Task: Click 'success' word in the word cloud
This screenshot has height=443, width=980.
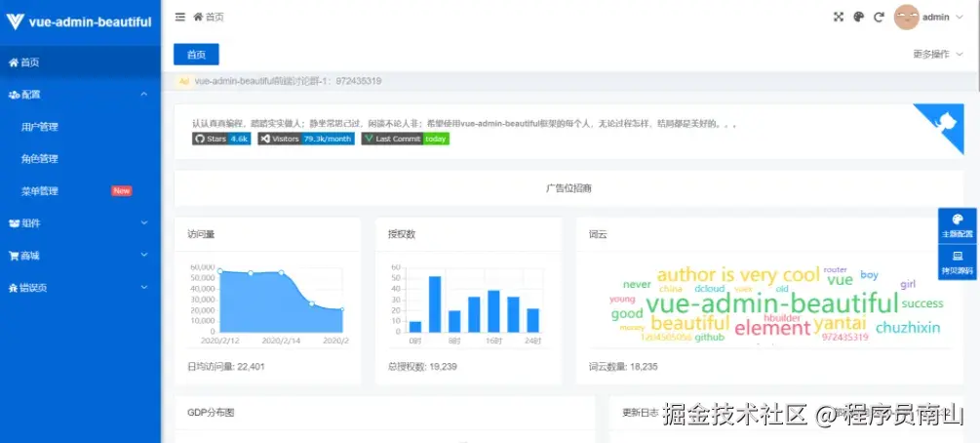Action: pyautogui.click(x=922, y=303)
